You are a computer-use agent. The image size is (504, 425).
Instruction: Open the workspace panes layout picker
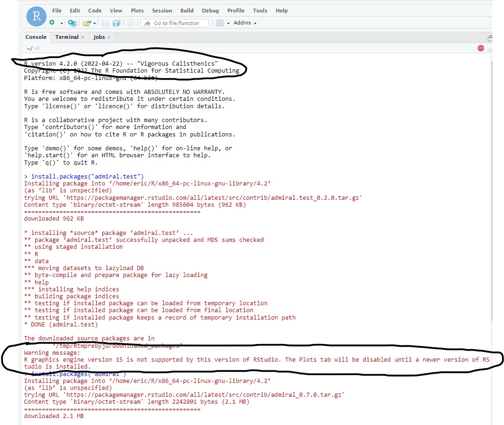[221, 23]
